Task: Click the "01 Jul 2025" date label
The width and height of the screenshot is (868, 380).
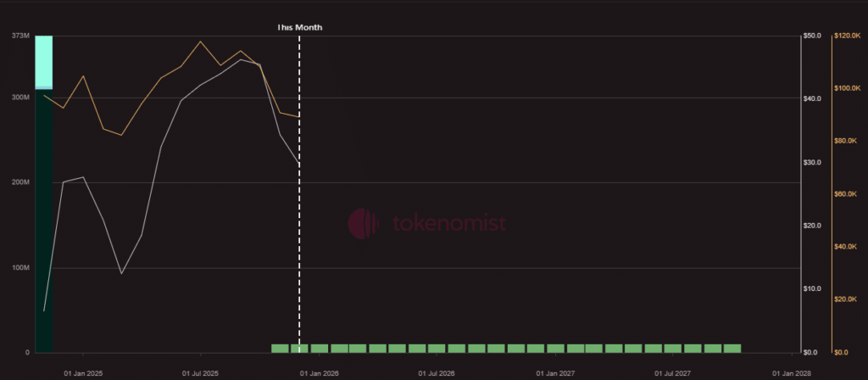Action: click(200, 372)
